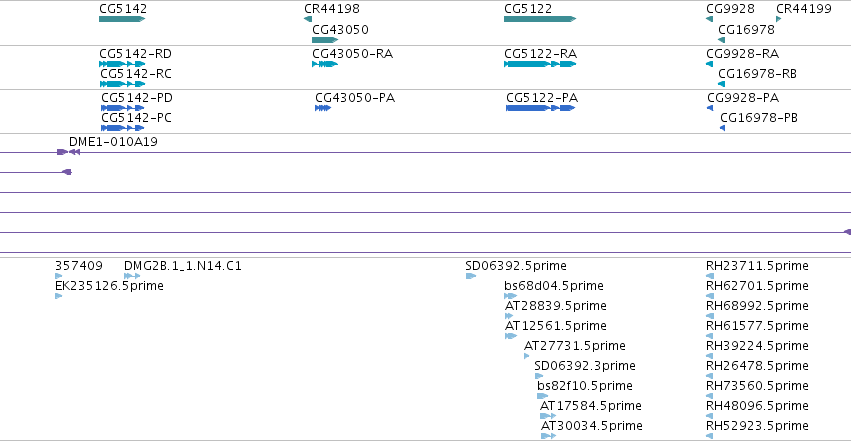
Task: Select the CG5122-PA protein glyph
Action: pos(540,108)
